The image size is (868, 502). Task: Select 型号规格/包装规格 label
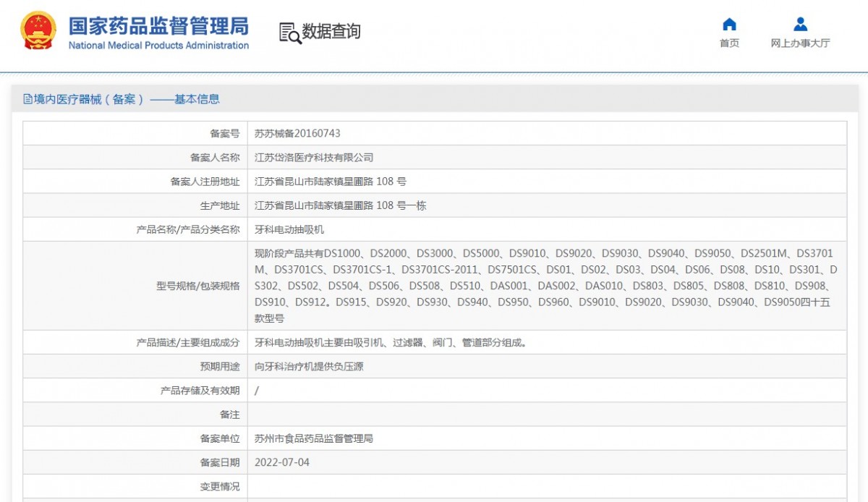(198, 286)
